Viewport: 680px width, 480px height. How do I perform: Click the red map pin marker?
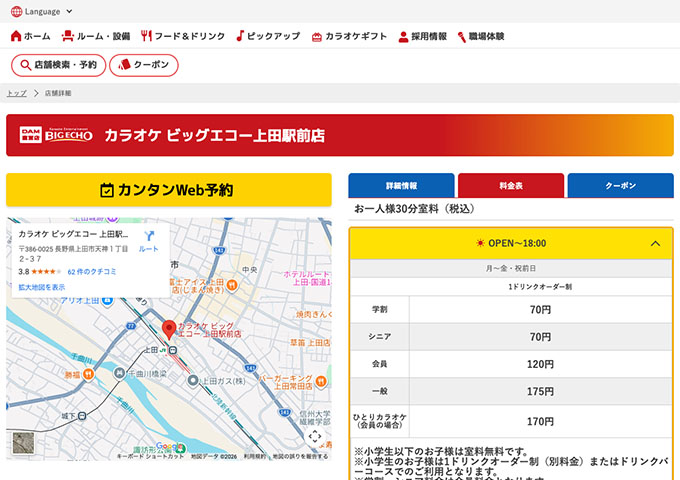click(169, 330)
